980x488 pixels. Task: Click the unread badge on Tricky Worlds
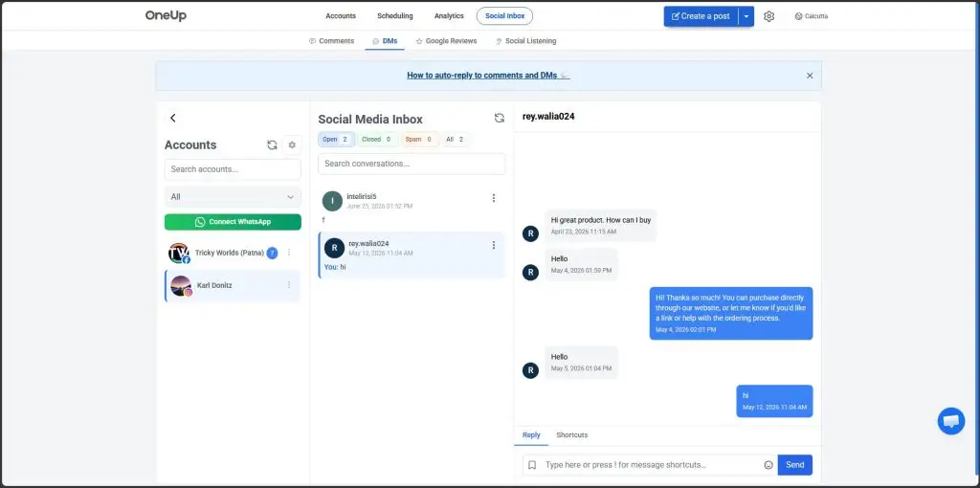coord(272,253)
